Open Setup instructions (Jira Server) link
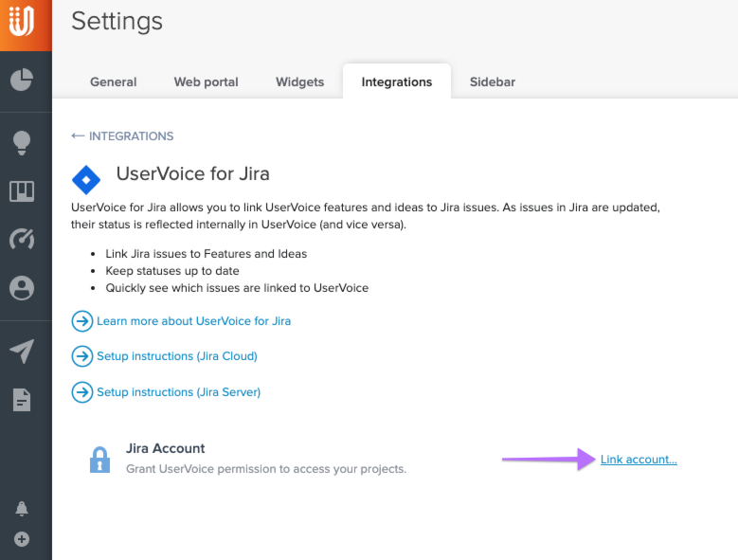This screenshot has width=738, height=560. tap(178, 391)
